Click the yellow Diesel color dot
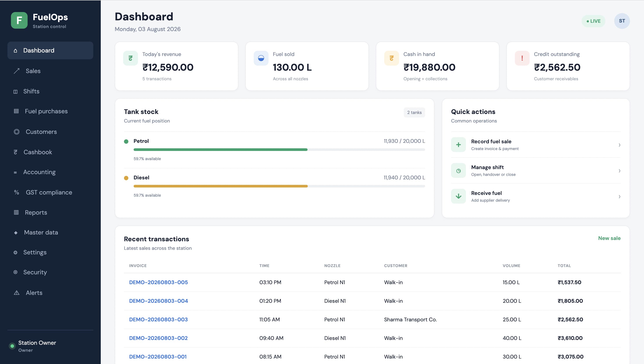This screenshot has height=364, width=644. (126, 178)
